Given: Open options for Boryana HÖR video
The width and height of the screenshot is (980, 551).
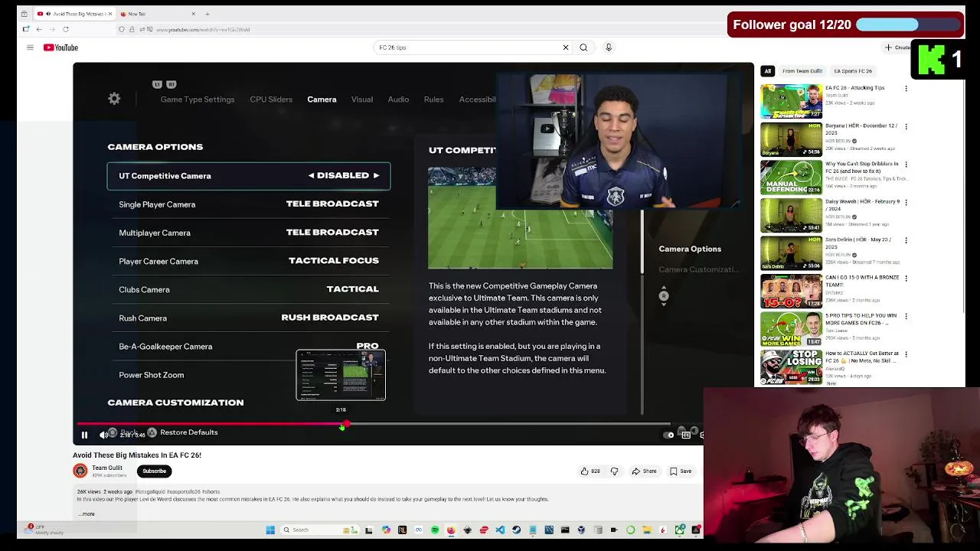Looking at the screenshot, I should (x=906, y=126).
